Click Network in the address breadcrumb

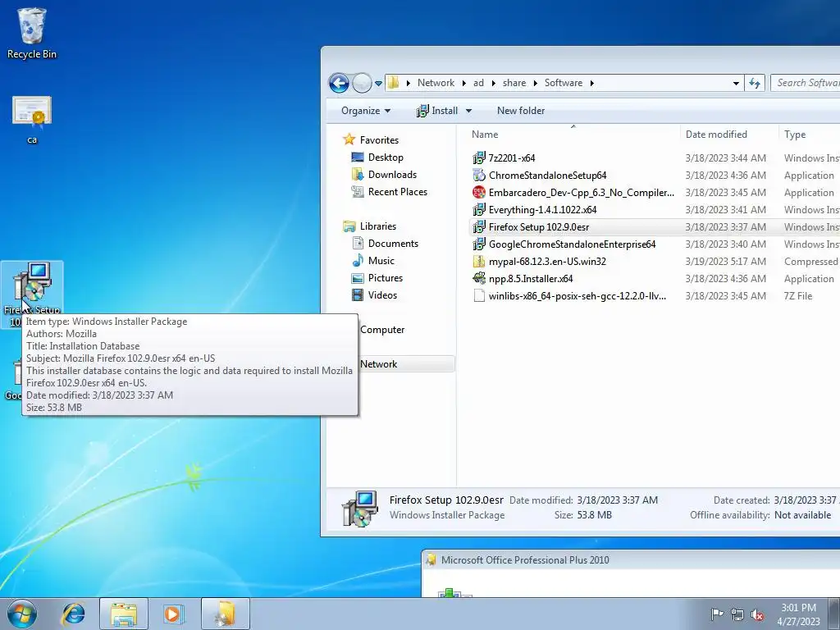(436, 83)
